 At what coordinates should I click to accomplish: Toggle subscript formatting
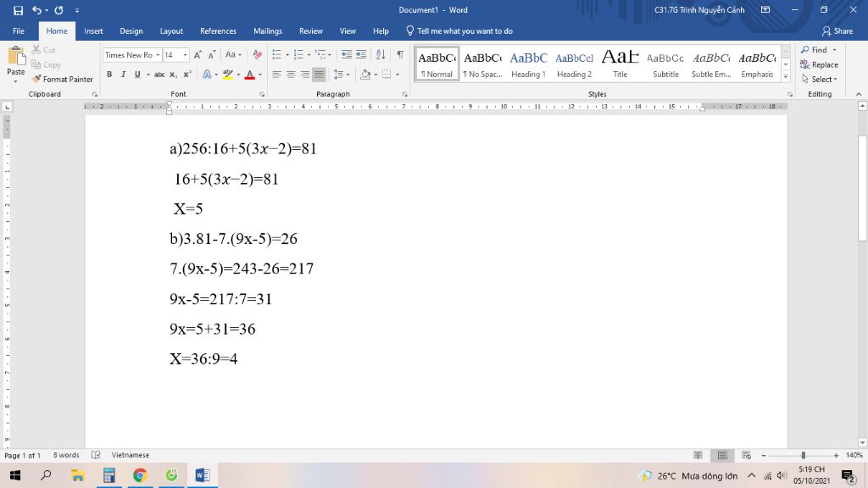pos(173,75)
